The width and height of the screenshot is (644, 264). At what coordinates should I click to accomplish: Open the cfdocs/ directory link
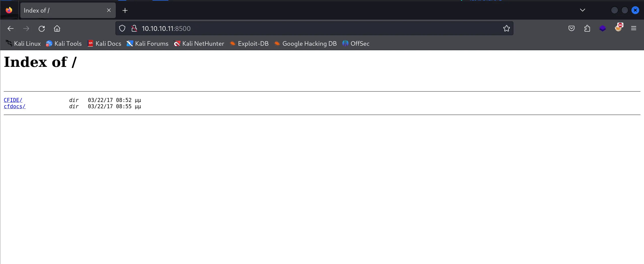15,107
